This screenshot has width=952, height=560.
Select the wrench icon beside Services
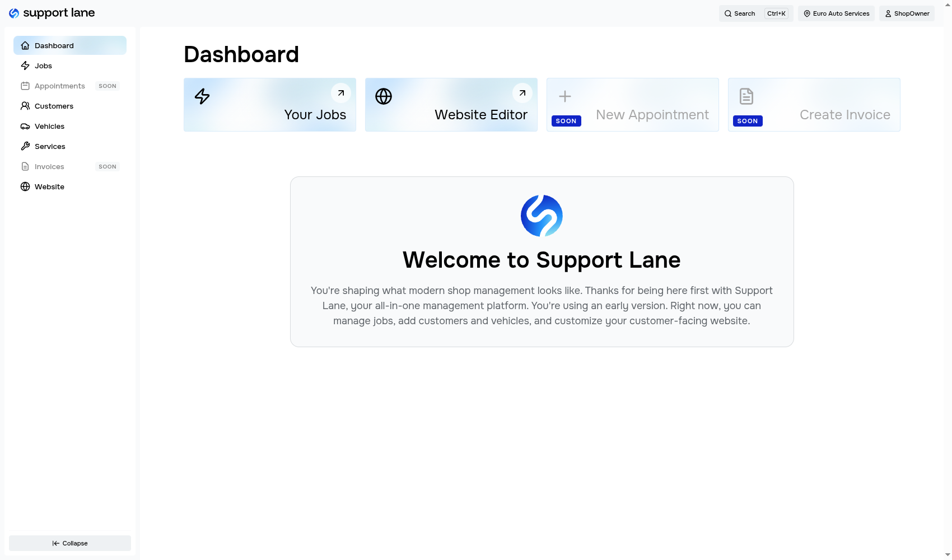25,146
